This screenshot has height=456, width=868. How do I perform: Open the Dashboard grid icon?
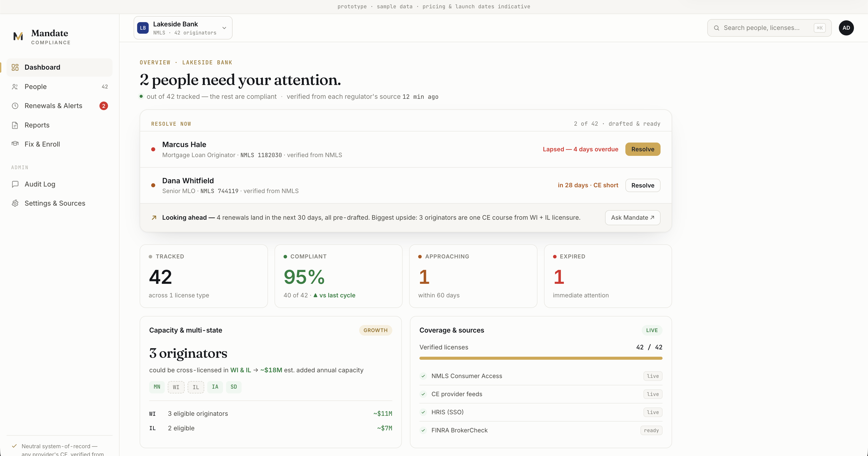pos(15,67)
